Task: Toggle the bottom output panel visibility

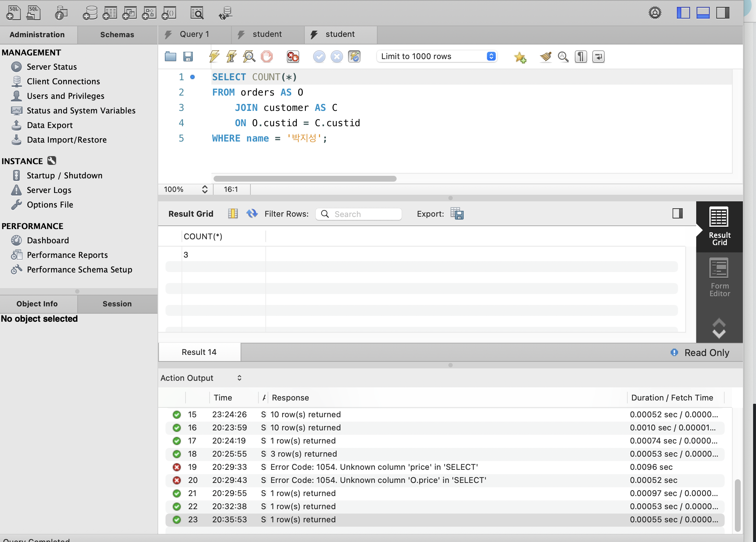Action: click(x=703, y=13)
